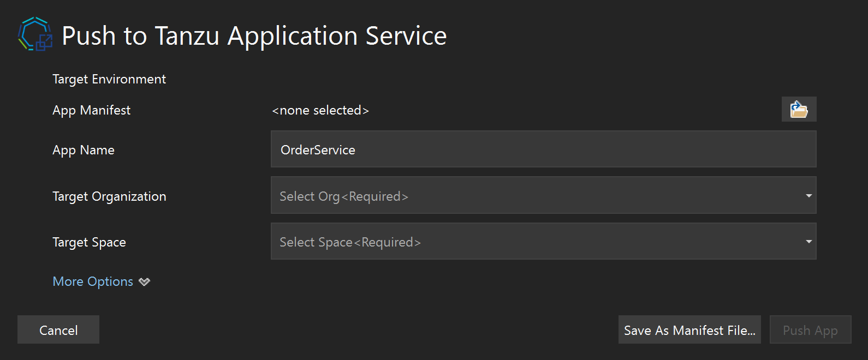Click Save As Manifest File button

pyautogui.click(x=689, y=330)
